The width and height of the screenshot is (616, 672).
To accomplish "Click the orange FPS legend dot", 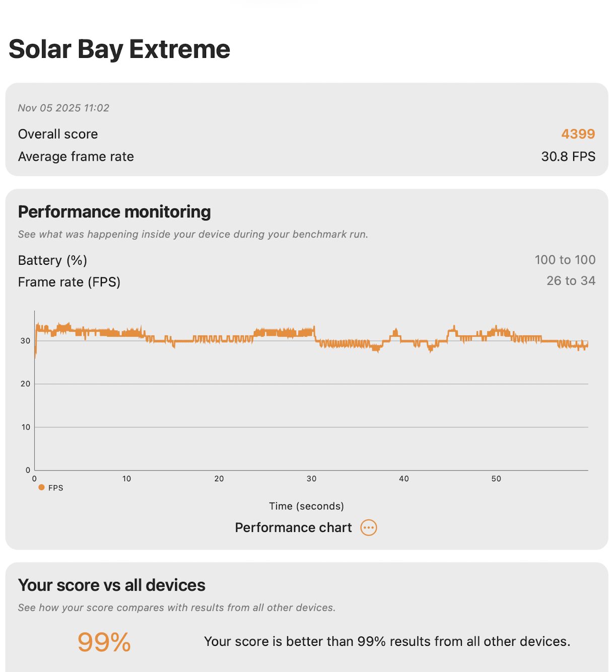I will coord(41,487).
